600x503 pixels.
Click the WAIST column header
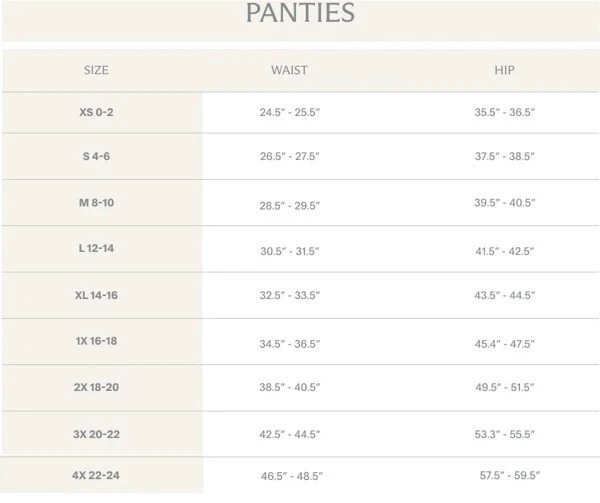(289, 71)
